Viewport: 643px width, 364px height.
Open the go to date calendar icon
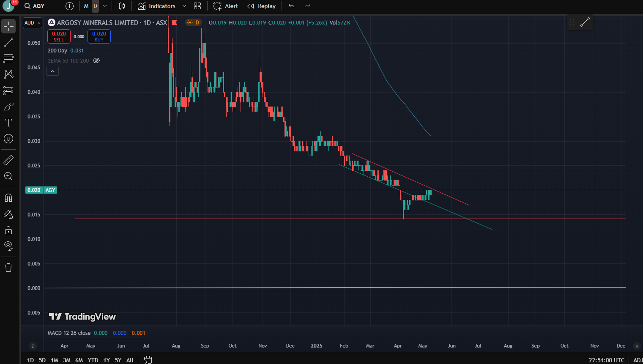pyautogui.click(x=148, y=360)
